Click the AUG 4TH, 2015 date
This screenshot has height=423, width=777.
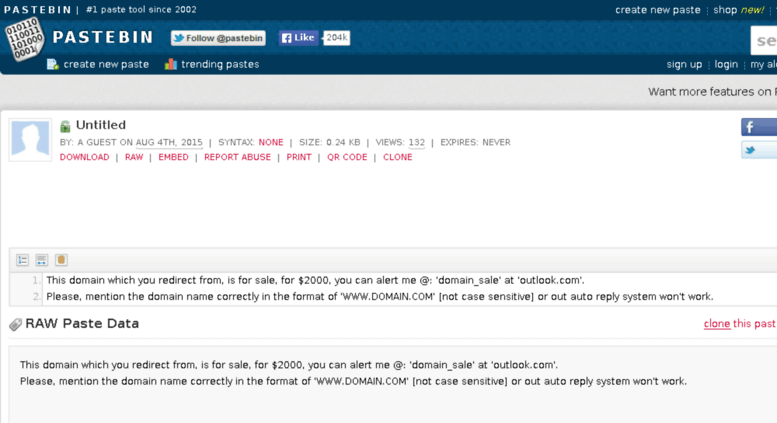tap(169, 143)
